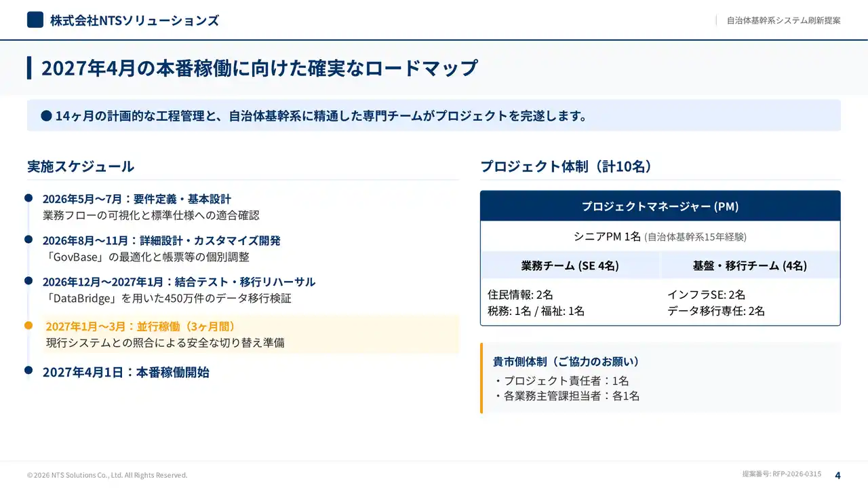Click the orange timeline dot for 並行稼働
Image resolution: width=868 pixels, height=488 pixels.
(x=28, y=325)
